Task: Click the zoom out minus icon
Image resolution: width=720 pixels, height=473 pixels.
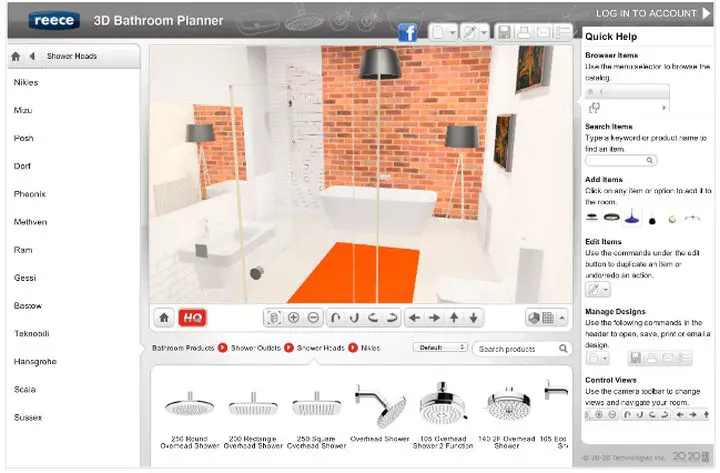Action: (314, 318)
